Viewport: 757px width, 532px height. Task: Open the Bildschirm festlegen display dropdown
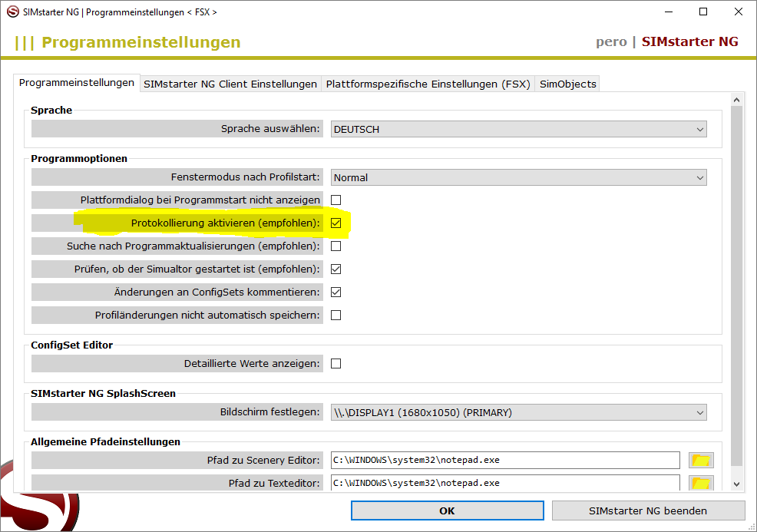(x=518, y=413)
